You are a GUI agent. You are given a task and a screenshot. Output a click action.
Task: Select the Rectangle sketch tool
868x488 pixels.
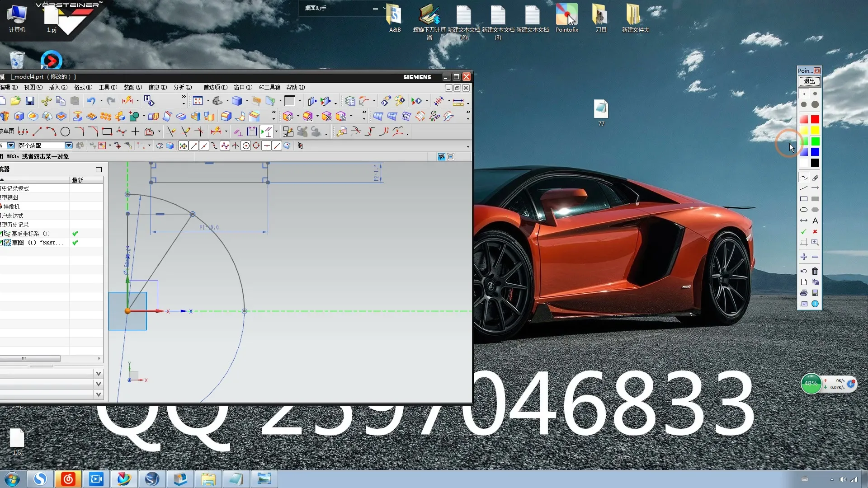[107, 132]
